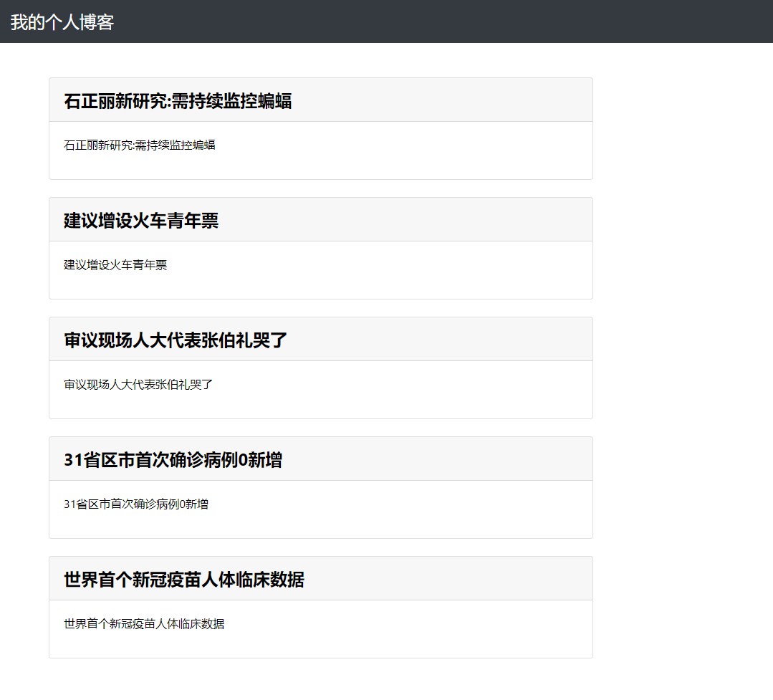This screenshot has width=773, height=700.
Task: Click gray header bar right of 审议现场人大代表张伯礼哭了 title
Action: 444,340
